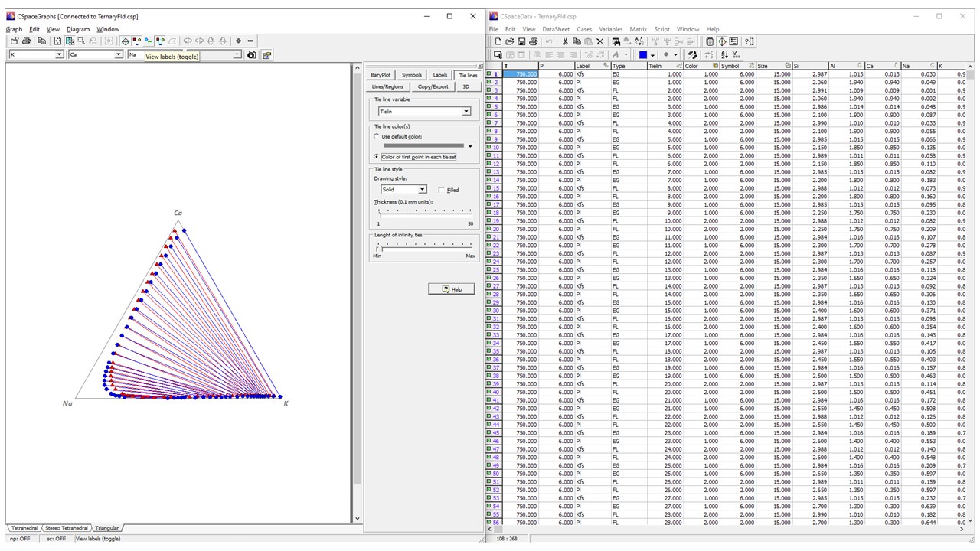Select 'Color of first point in each tie set'
Image resolution: width=980 pixels, height=551 pixels.
(x=375, y=157)
